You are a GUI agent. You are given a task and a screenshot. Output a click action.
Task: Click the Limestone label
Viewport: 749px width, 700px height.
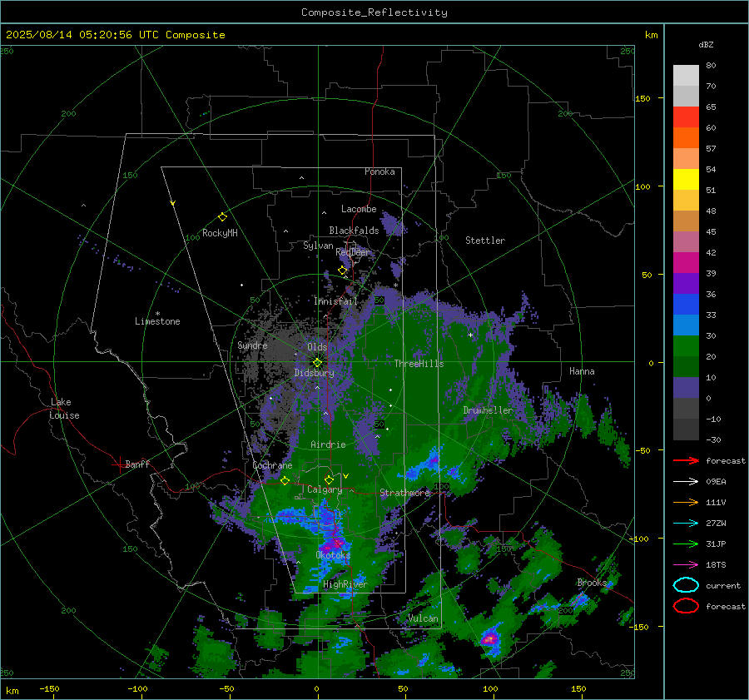pyautogui.click(x=157, y=321)
